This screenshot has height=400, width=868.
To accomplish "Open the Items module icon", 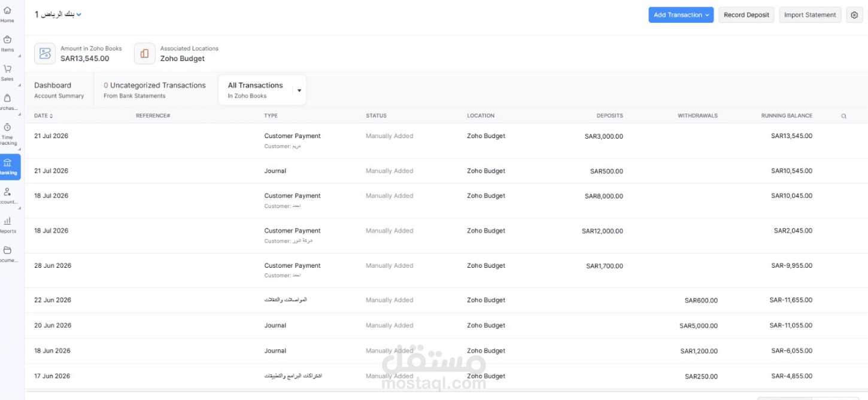I will coord(7,39).
